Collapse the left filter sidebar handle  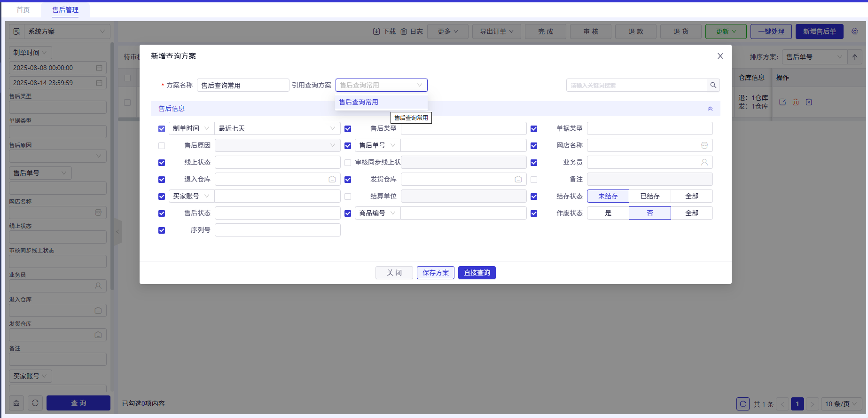pyautogui.click(x=118, y=232)
